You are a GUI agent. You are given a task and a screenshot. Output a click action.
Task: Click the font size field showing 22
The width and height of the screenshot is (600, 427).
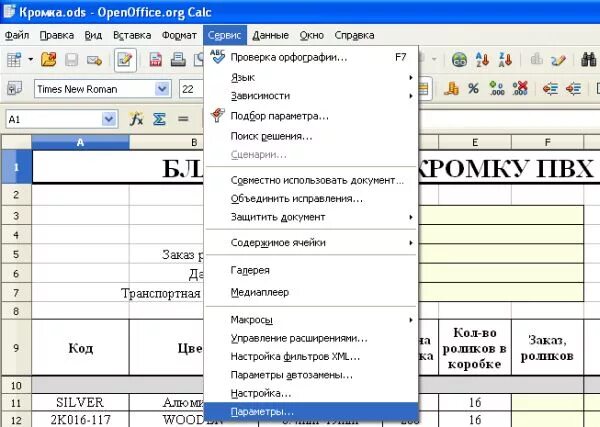191,89
